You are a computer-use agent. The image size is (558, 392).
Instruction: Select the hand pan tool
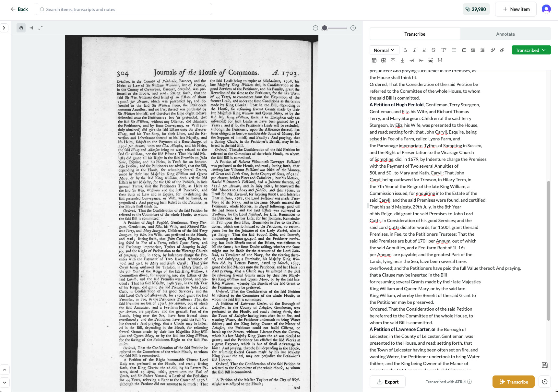(x=21, y=28)
